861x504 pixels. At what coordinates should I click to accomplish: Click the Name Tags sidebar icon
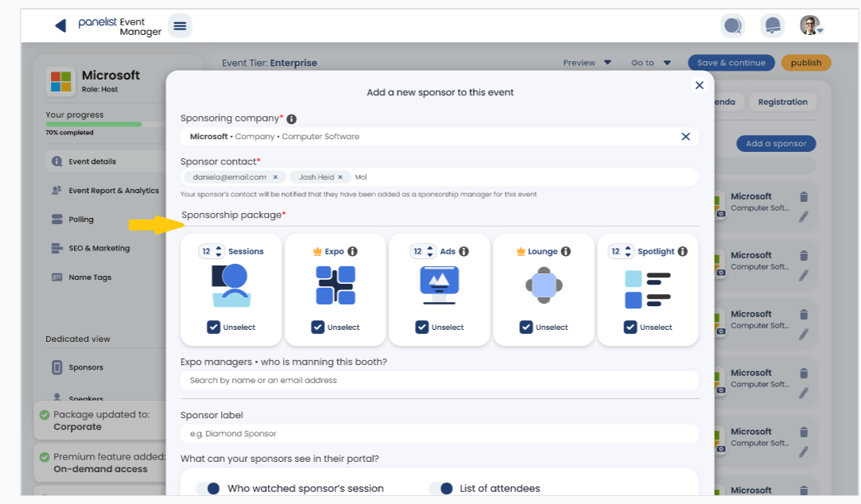pyautogui.click(x=56, y=277)
